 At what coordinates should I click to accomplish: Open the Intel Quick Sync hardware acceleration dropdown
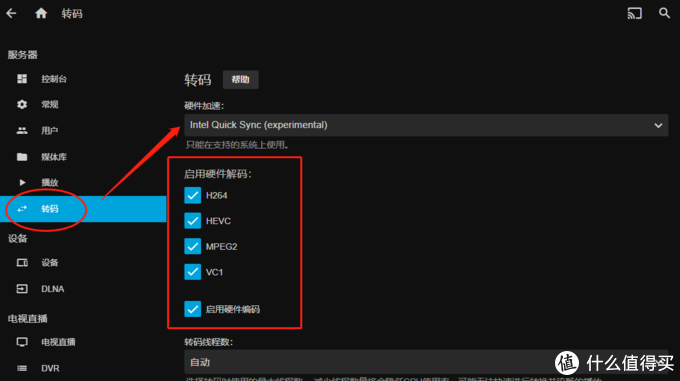click(426, 125)
